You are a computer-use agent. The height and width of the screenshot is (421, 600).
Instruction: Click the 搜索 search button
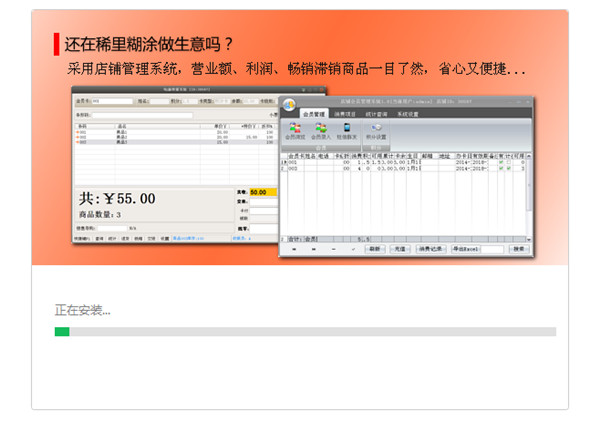[x=519, y=249]
